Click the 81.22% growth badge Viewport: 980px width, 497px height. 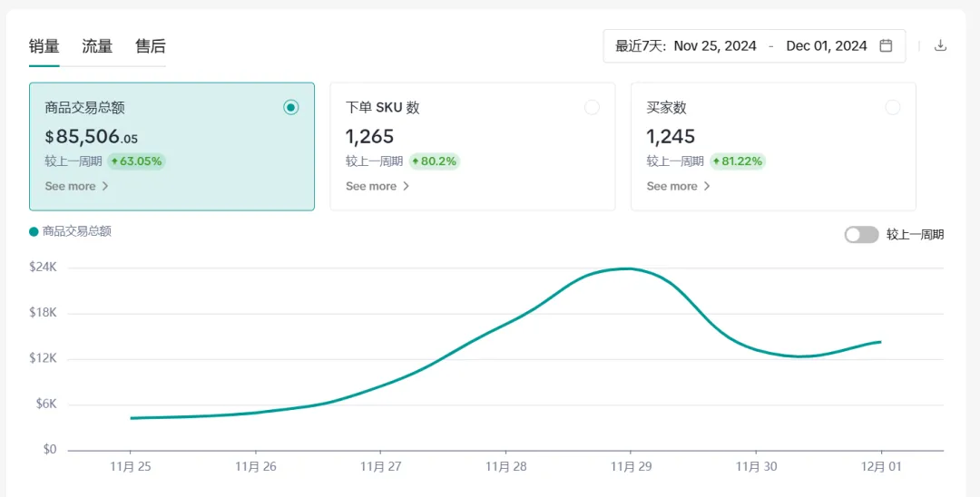738,161
